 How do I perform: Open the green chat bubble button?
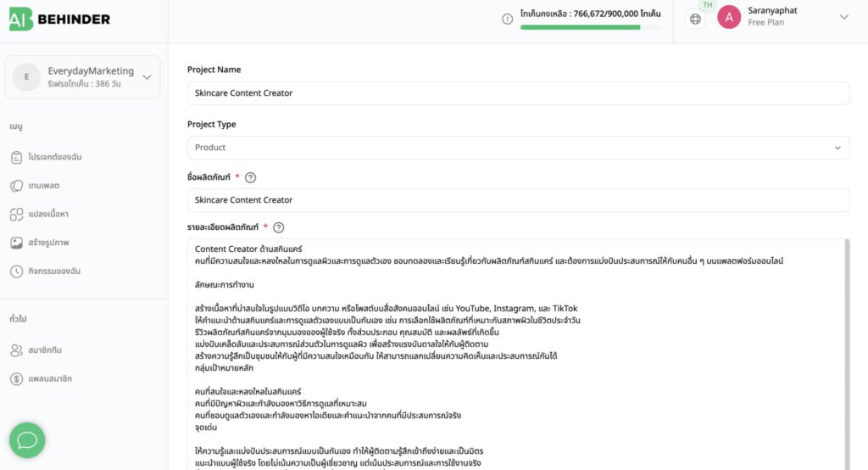point(27,440)
